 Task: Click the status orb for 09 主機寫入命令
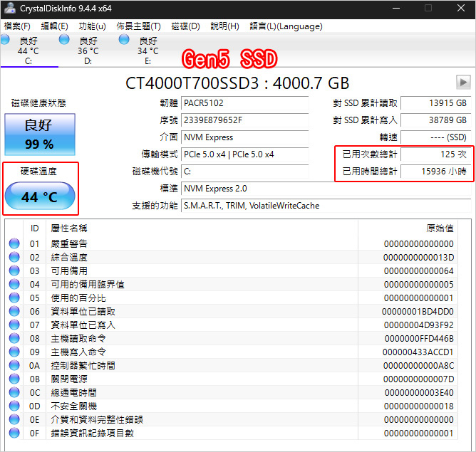[14, 352]
